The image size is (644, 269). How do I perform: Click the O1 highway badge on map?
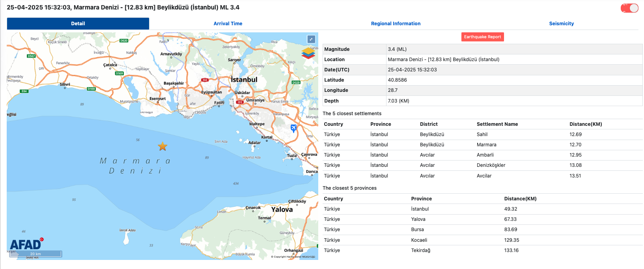[x=239, y=102]
